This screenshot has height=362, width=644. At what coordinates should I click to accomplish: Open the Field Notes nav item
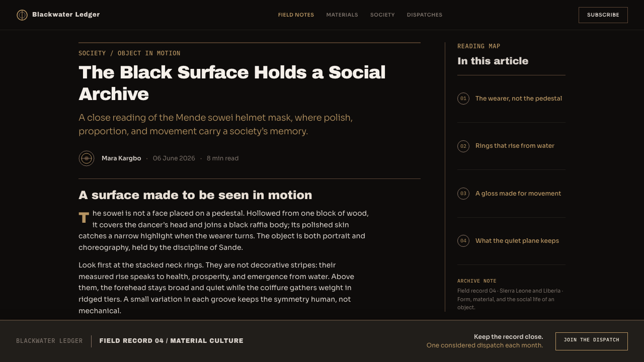(296, 15)
